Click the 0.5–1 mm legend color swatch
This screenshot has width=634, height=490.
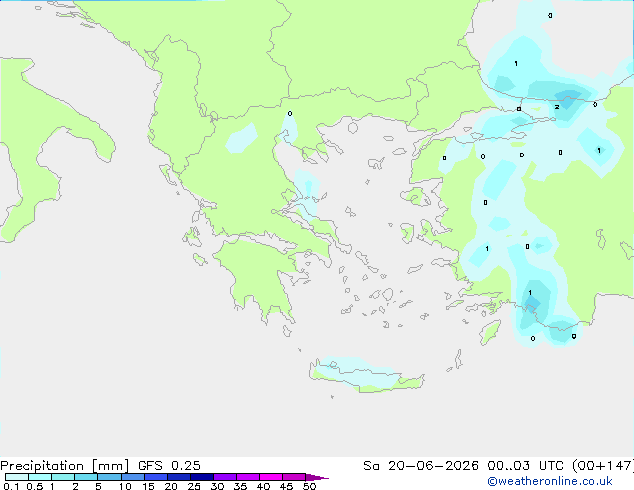[40, 477]
